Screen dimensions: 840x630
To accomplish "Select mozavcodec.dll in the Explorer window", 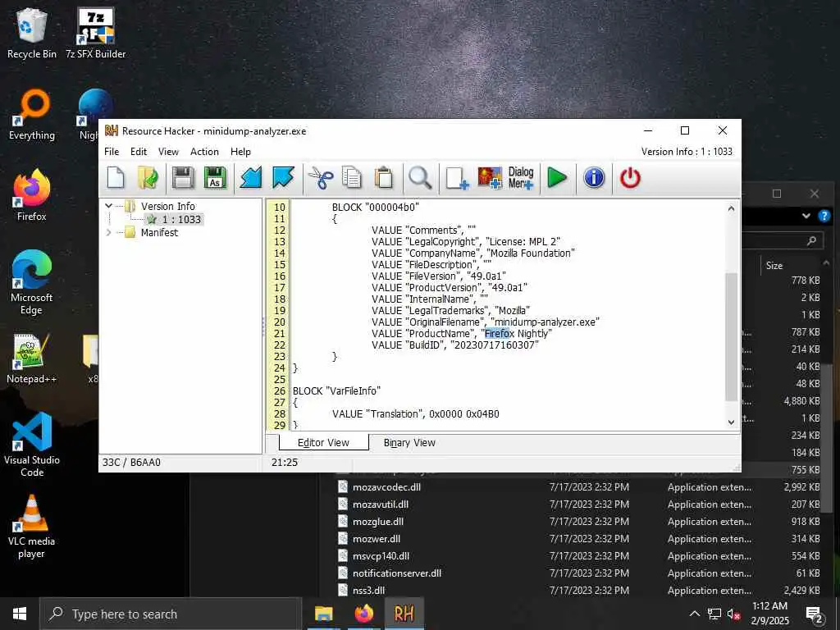I will [x=386, y=487].
